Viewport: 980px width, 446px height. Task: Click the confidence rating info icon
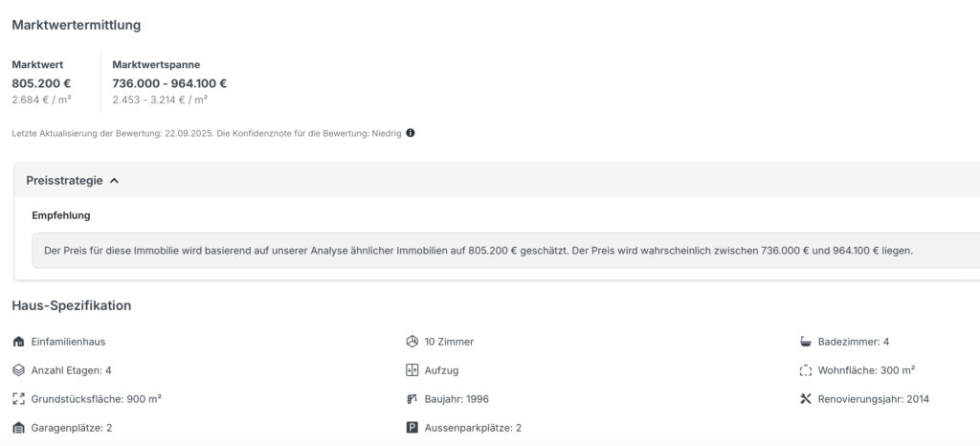411,133
